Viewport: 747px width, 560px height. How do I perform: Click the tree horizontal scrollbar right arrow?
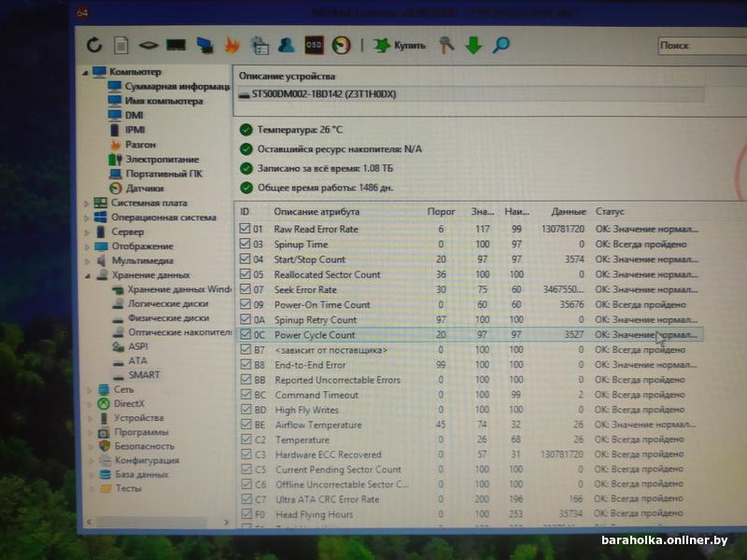[x=226, y=523]
